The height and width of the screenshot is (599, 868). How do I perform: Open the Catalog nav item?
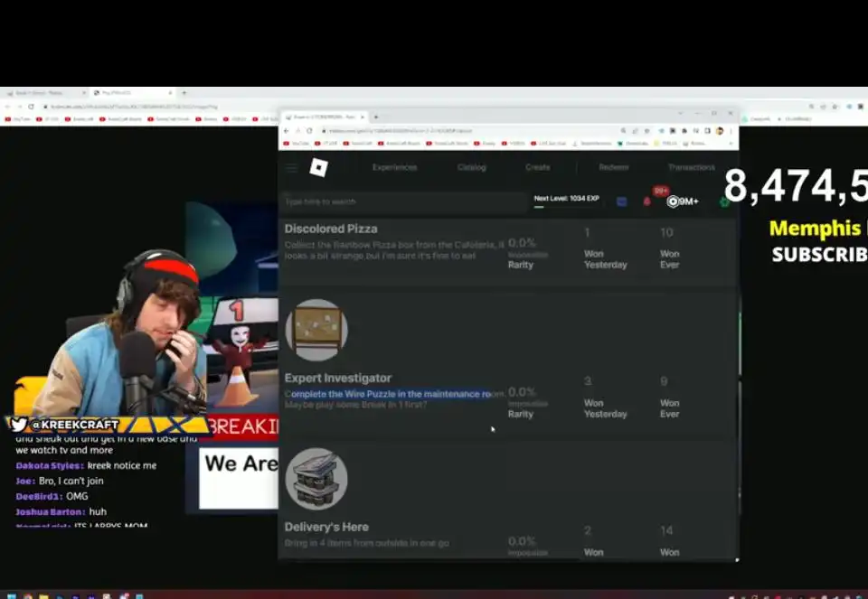click(x=472, y=167)
